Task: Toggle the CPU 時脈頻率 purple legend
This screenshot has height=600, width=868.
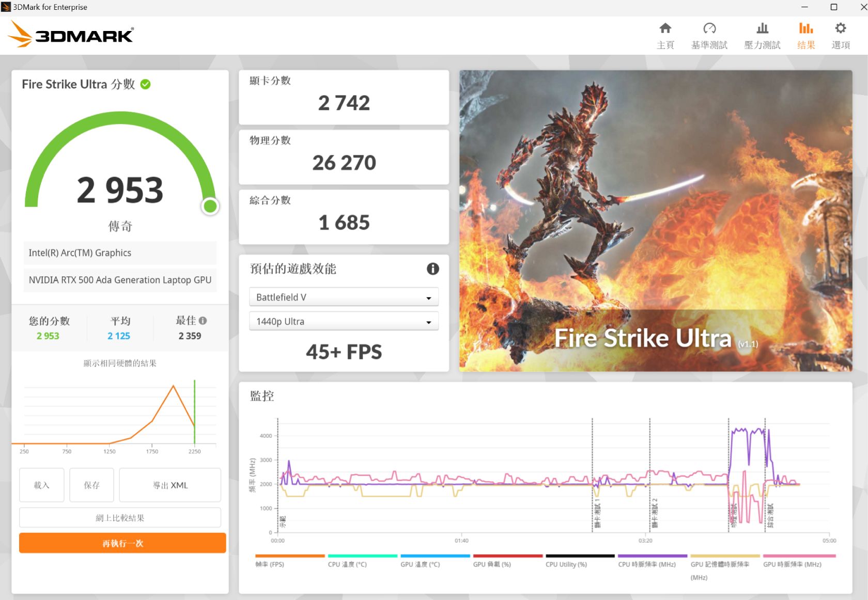Action: tap(653, 561)
